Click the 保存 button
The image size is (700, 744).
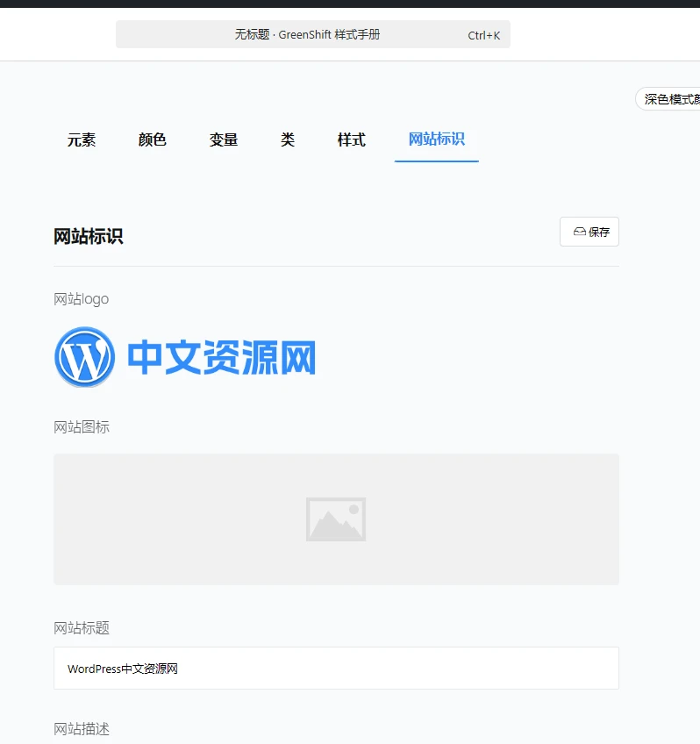(x=589, y=232)
